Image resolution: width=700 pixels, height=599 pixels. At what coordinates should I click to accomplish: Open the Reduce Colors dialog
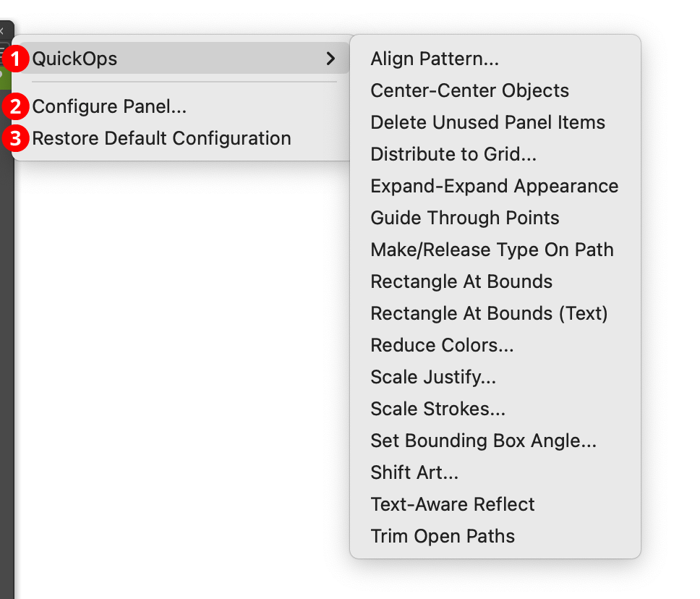[x=442, y=345]
